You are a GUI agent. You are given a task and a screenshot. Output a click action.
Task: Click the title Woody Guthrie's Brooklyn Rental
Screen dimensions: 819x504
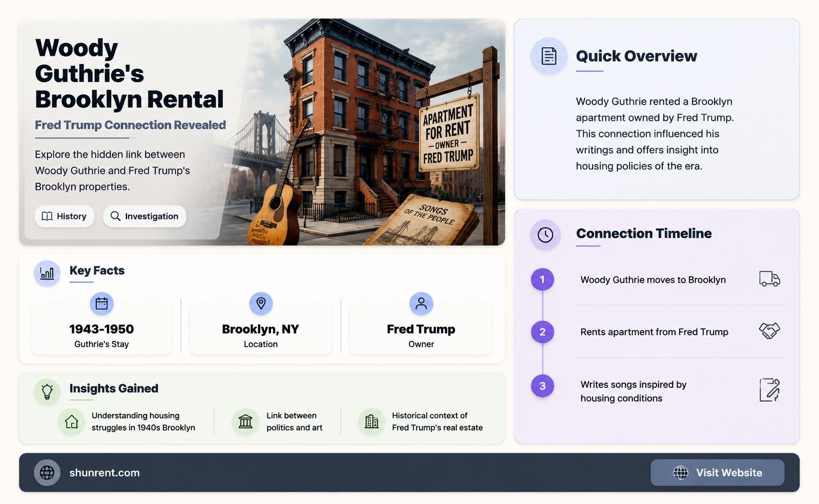[x=129, y=73]
